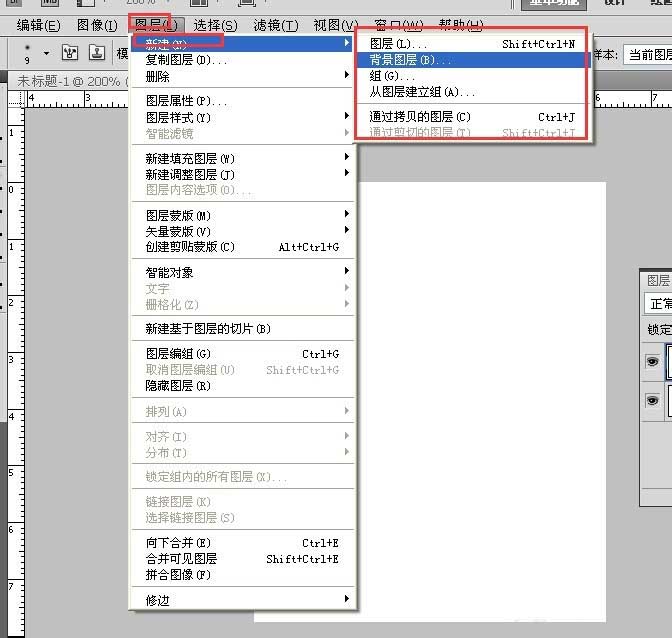Expand the 删除 submenu
The height and width of the screenshot is (638, 672).
(x=242, y=76)
